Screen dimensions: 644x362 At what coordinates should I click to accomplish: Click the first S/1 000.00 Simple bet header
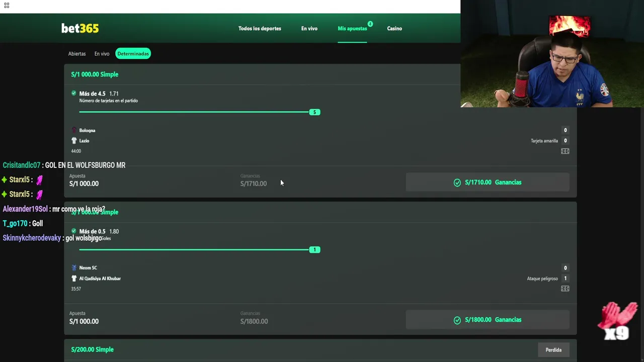[95, 74]
